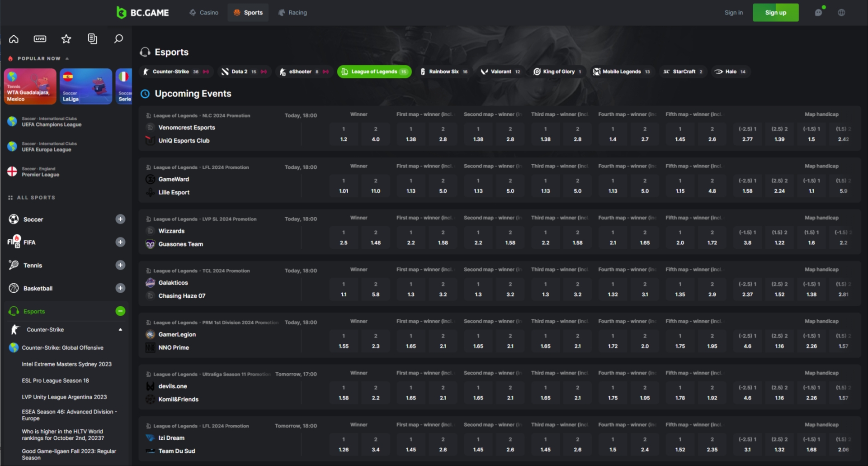Click the devils.one team logo
Screen dimensions: 868x466
(151, 386)
